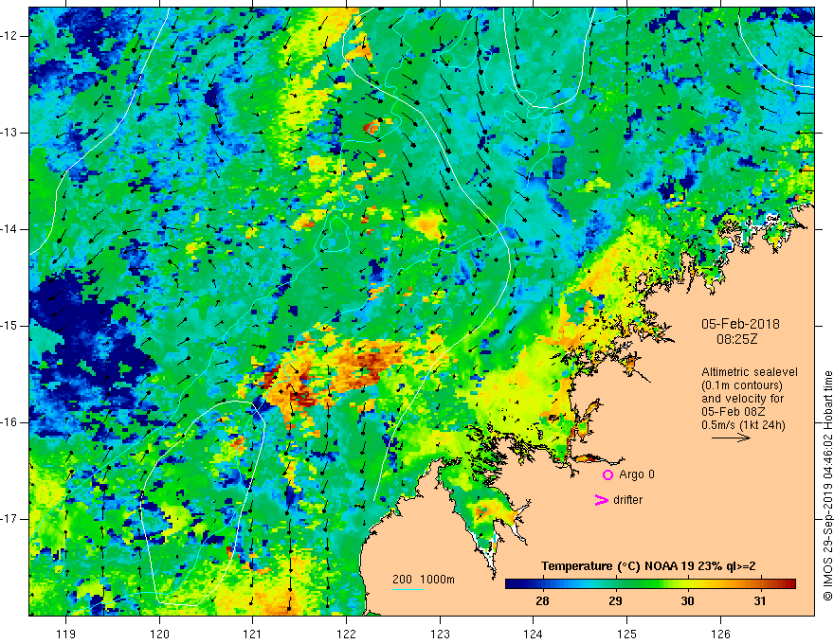Click the '200' depth contour label

click(402, 580)
